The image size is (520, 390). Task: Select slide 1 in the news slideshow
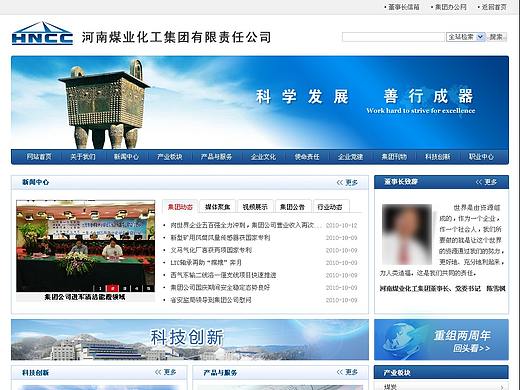[100, 288]
